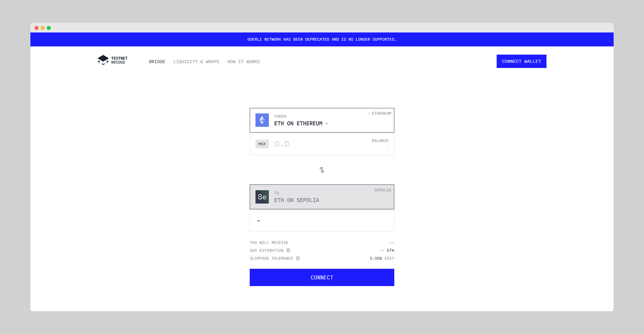The image size is (644, 334).
Task: Open the ETH ON ETHEREUM token dropdown
Action: 301,123
